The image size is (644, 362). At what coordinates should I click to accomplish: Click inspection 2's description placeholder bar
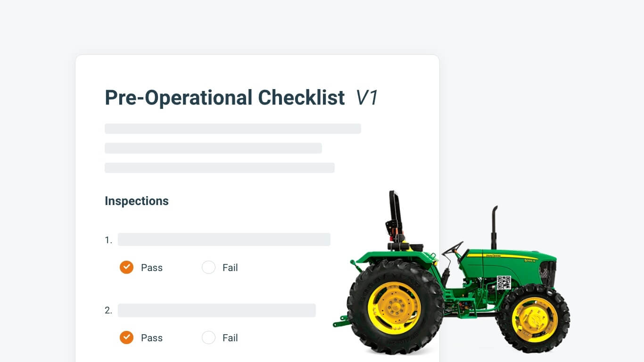click(x=216, y=310)
